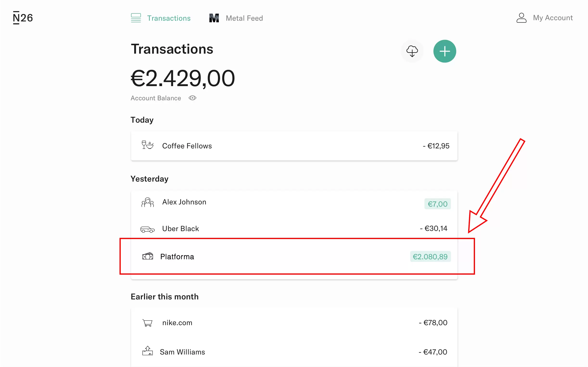Click the cloud download statement icon
Screen dimensions: 588x367
coord(412,51)
